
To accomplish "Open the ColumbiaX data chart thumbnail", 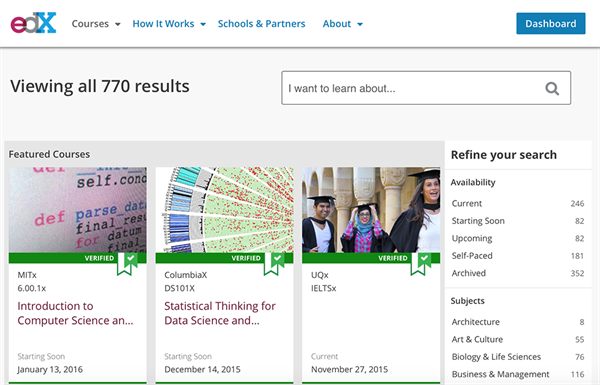I will point(225,210).
